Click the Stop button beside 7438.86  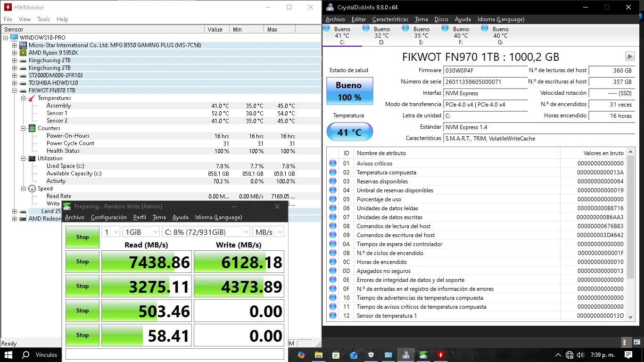tap(83, 262)
